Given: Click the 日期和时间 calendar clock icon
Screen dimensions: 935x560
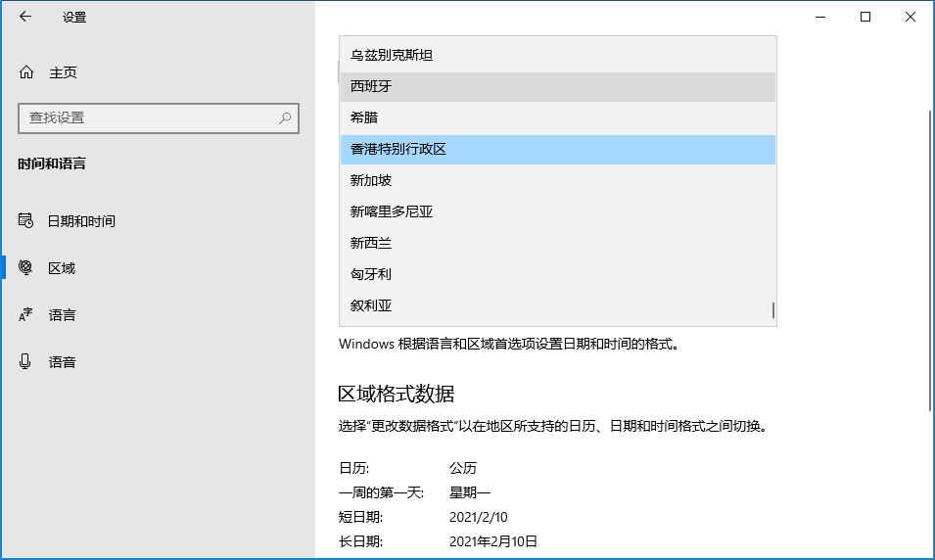Looking at the screenshot, I should [x=25, y=220].
